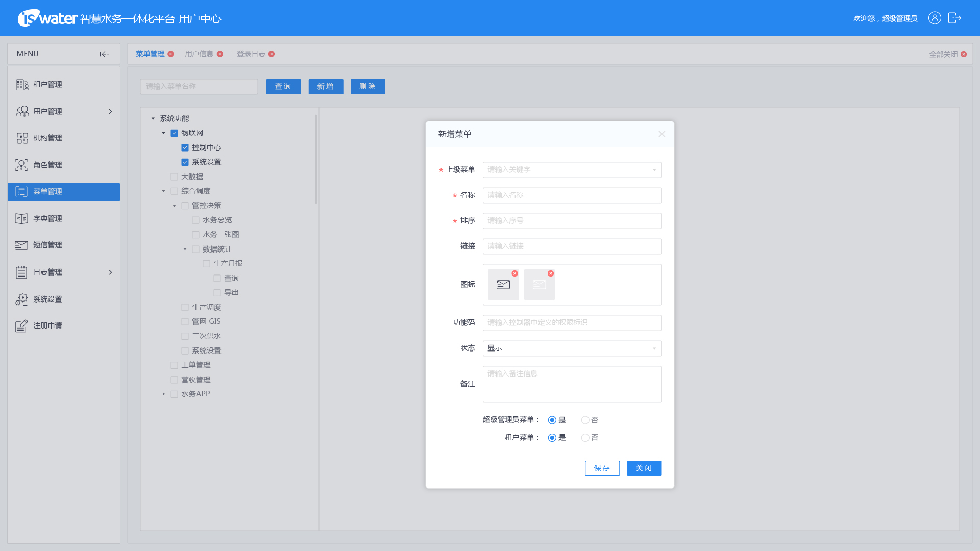The image size is (980, 551).
Task: Focus the 链接 input field
Action: coord(572,246)
